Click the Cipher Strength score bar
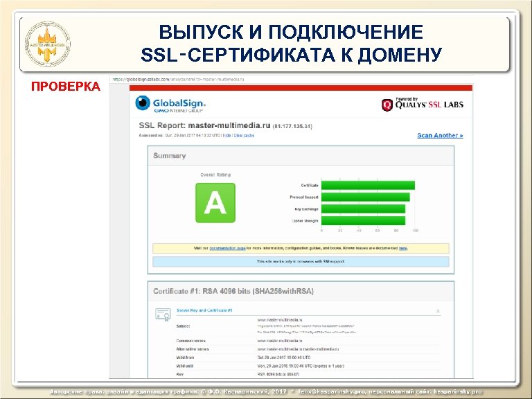532x399 pixels. pos(364,221)
